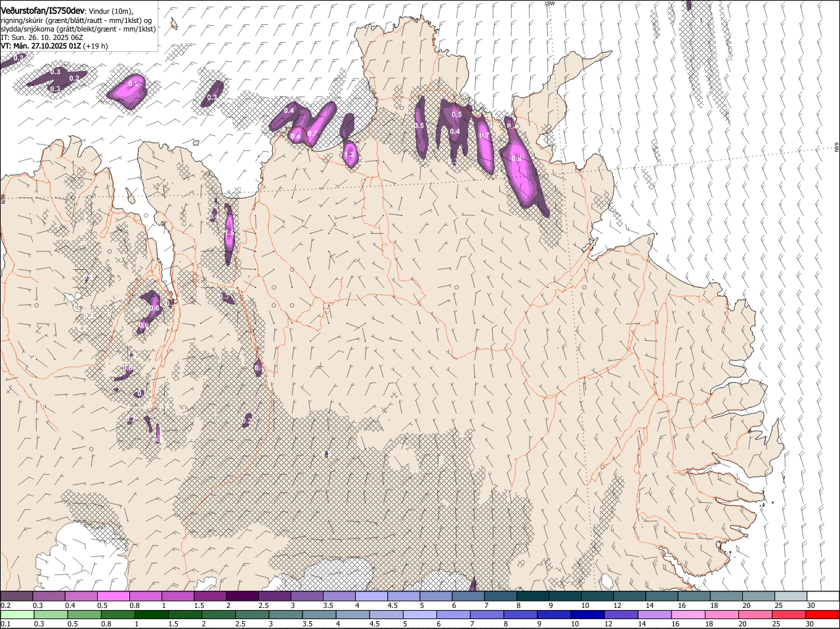Click the 'VT: Mán. 27.10.2025 01Z' valid time
Image resolution: width=840 pixels, height=629 pixels.
(x=41, y=46)
